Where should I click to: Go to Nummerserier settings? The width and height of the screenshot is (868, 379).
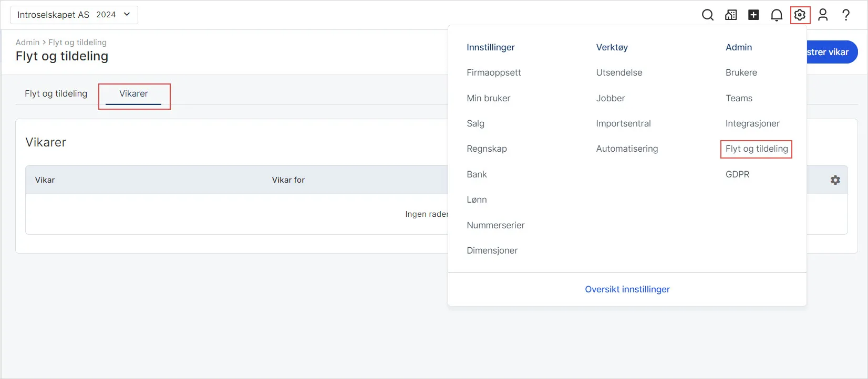pos(495,225)
